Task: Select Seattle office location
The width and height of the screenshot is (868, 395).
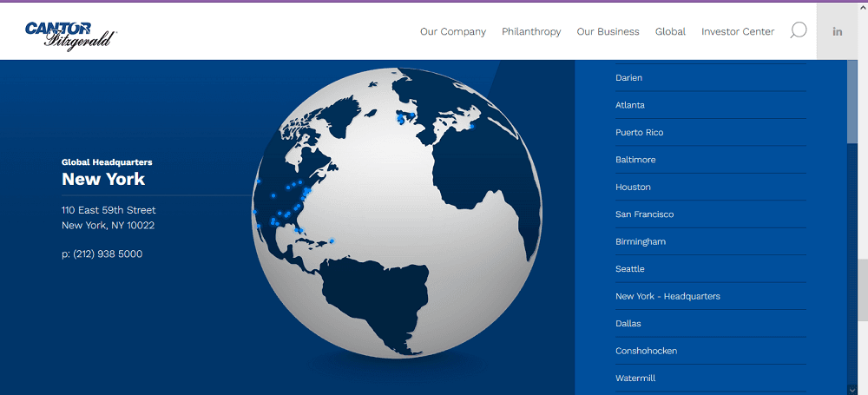Action: [x=711, y=269]
